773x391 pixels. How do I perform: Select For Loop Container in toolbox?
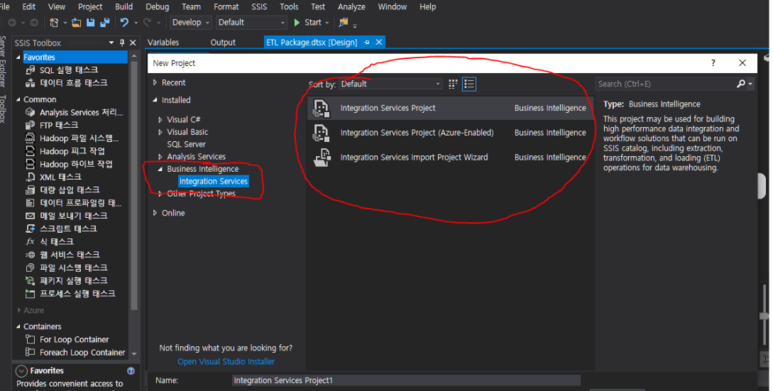pyautogui.click(x=67, y=339)
